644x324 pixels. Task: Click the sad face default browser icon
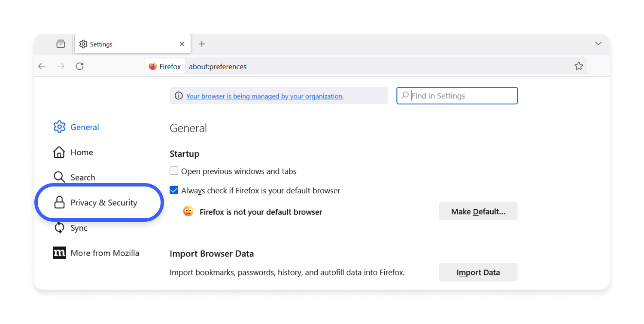188,211
